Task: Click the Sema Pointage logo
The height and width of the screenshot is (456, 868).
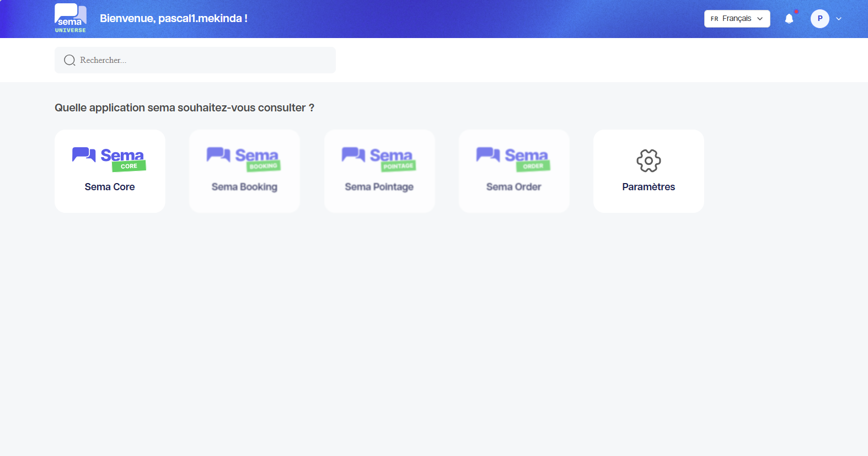Action: (x=379, y=159)
